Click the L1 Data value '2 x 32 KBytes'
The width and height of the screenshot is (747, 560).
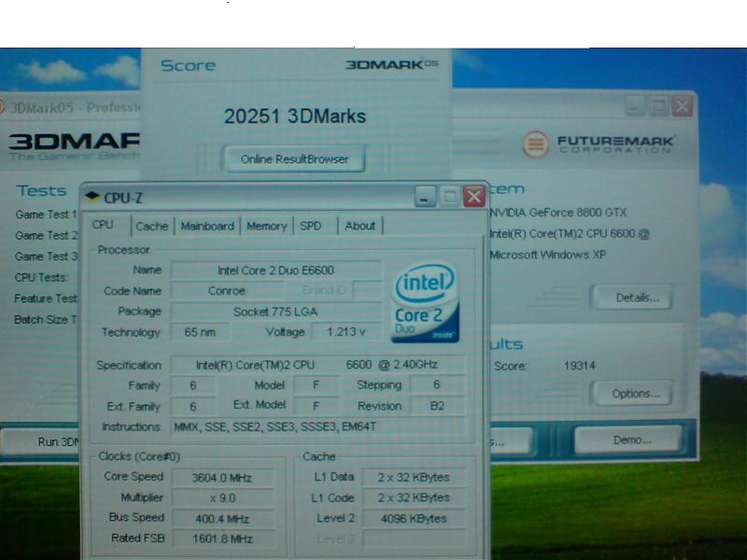point(414,477)
